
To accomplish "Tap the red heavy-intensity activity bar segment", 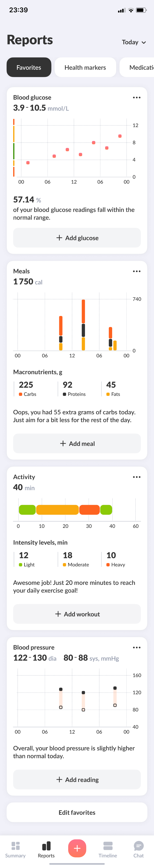I will coord(89,510).
